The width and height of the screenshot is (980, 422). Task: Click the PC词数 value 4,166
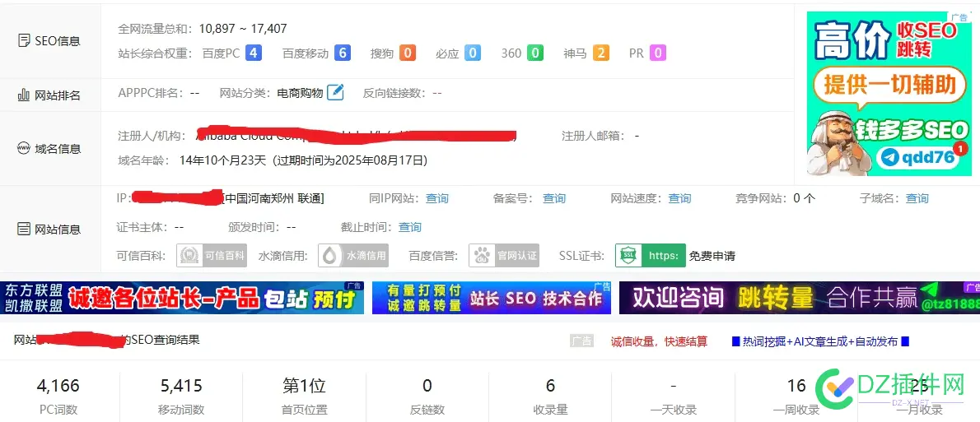[58, 386]
